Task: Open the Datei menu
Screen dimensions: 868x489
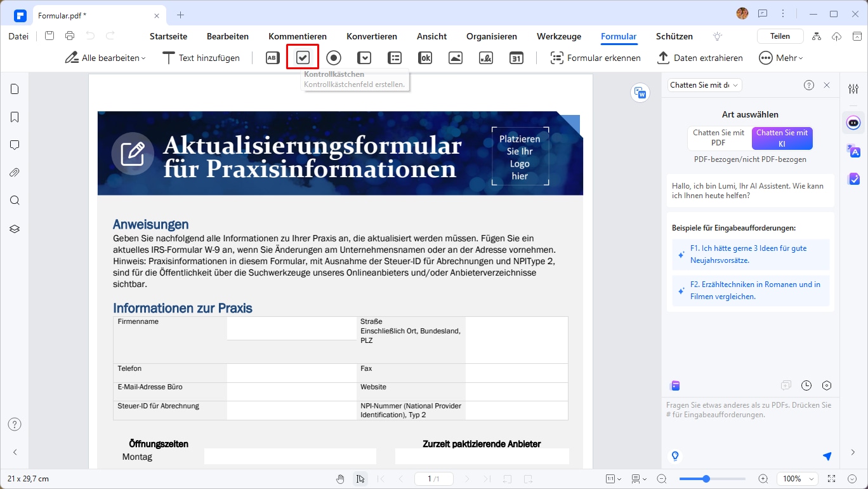Action: (18, 36)
